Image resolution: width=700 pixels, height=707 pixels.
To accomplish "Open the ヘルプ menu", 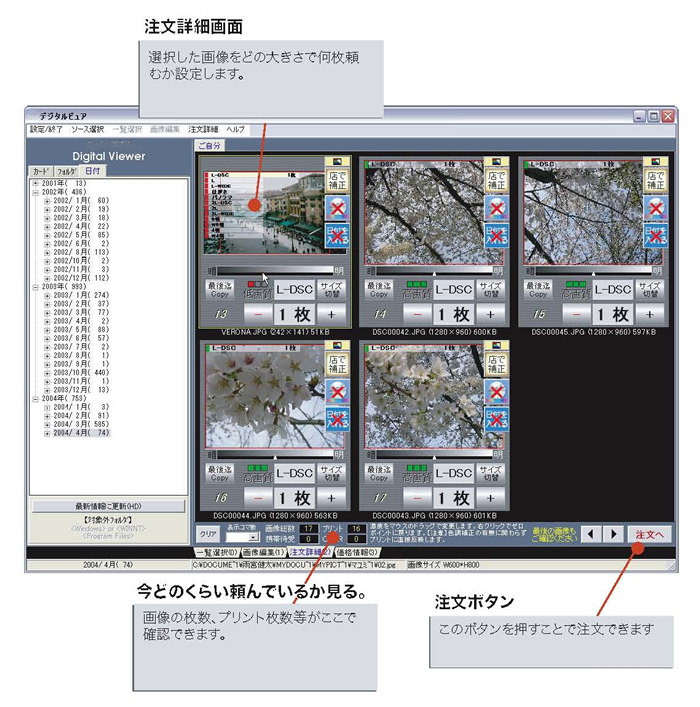I will tap(235, 129).
